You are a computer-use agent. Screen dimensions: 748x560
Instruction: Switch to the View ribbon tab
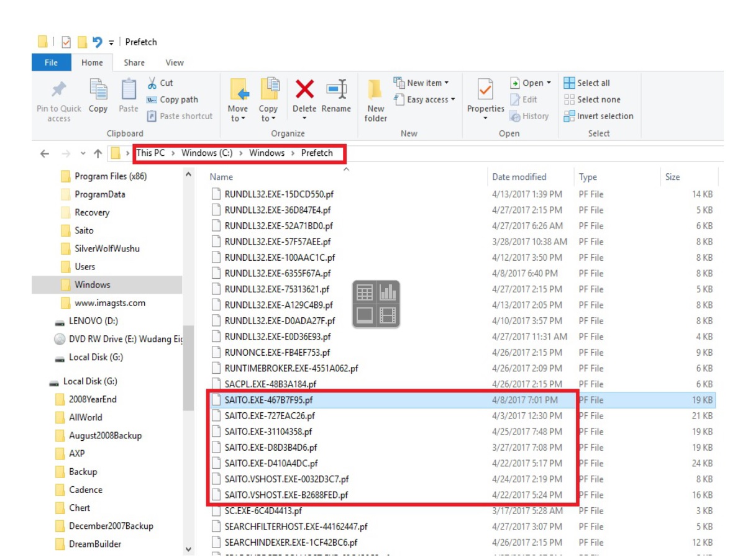click(x=175, y=63)
